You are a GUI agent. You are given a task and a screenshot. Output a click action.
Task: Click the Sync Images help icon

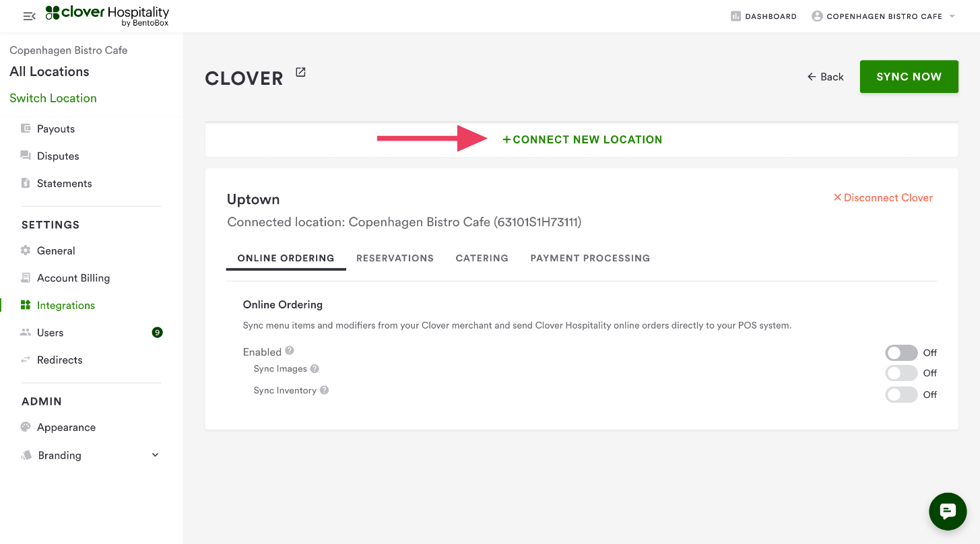pyautogui.click(x=315, y=369)
